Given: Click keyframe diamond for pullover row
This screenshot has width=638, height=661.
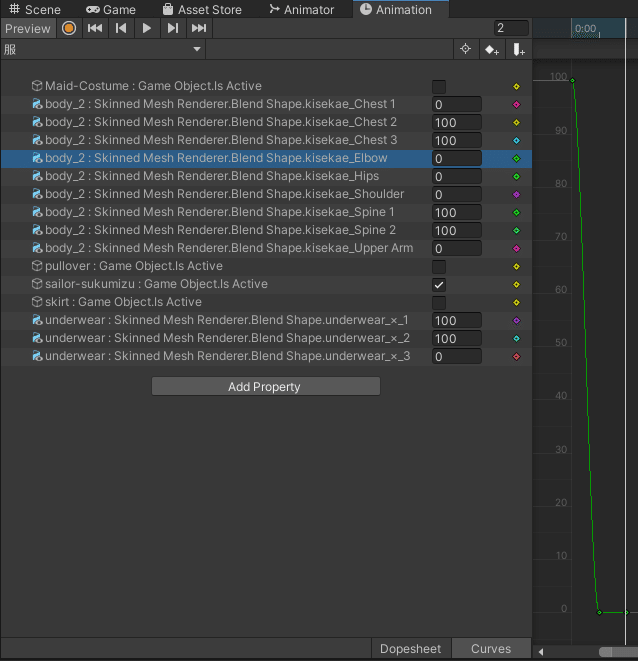Looking at the screenshot, I should [516, 266].
